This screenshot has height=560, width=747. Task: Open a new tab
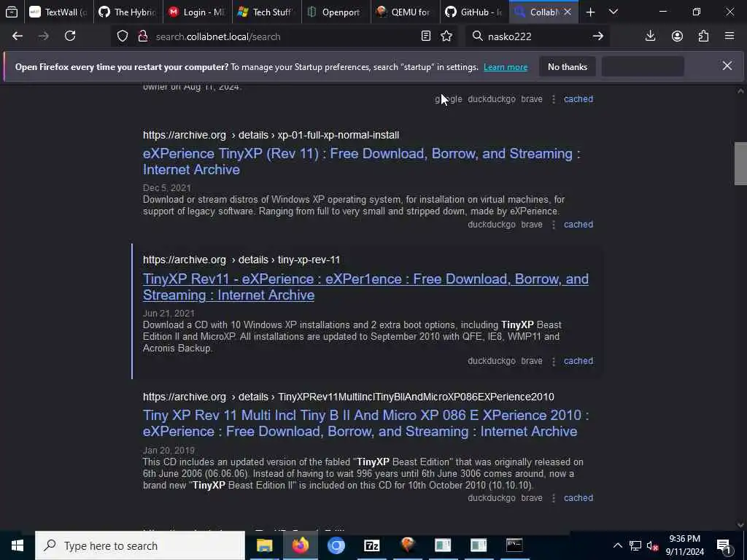pyautogui.click(x=590, y=12)
